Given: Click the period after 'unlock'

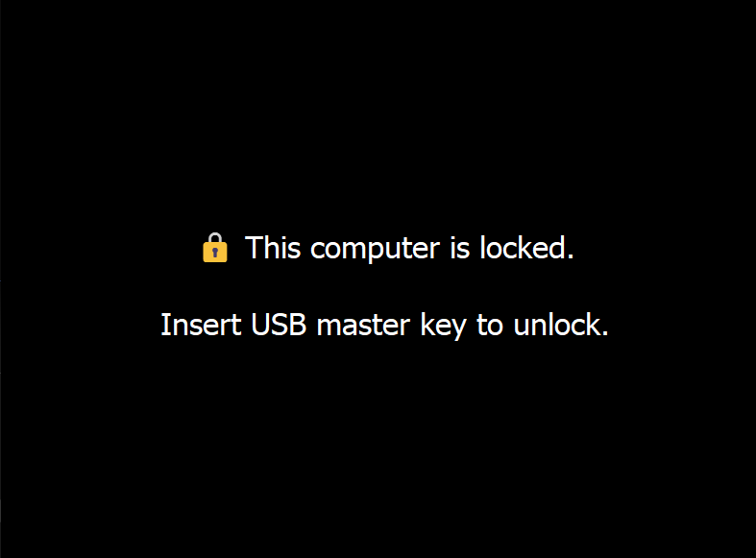Looking at the screenshot, I should [605, 333].
